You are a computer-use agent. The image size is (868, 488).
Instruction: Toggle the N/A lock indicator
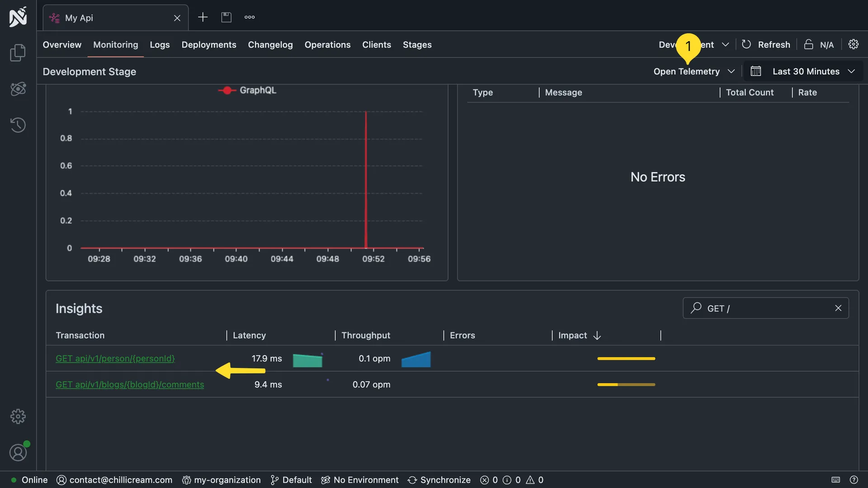point(819,45)
